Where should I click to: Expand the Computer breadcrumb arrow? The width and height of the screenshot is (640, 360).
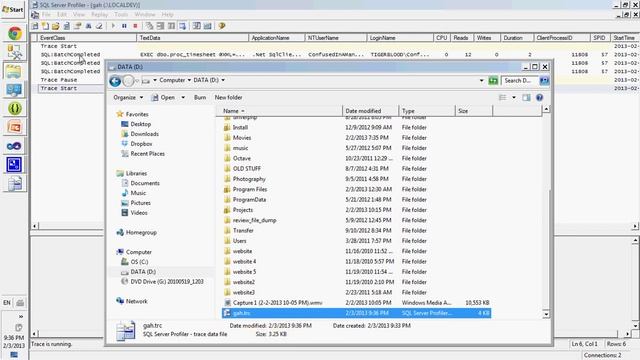click(189, 80)
